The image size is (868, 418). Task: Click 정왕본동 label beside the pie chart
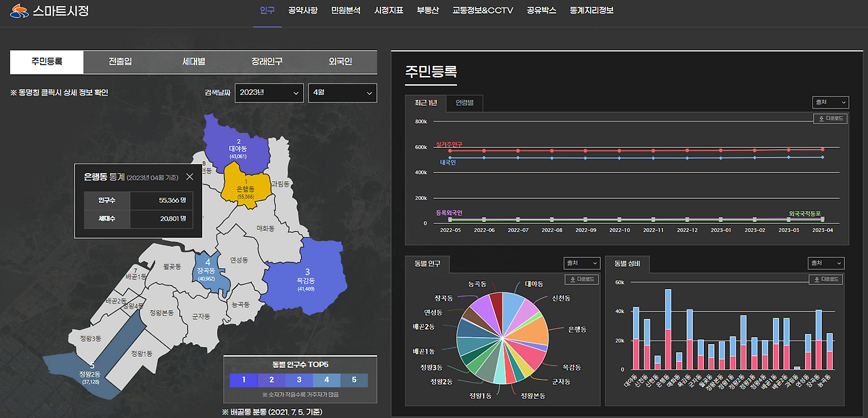pyautogui.click(x=532, y=394)
